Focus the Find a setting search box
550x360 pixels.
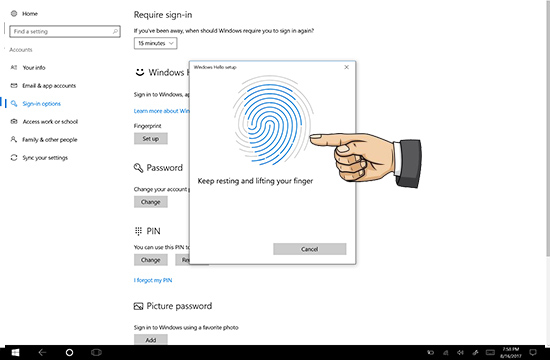pyautogui.click(x=65, y=32)
